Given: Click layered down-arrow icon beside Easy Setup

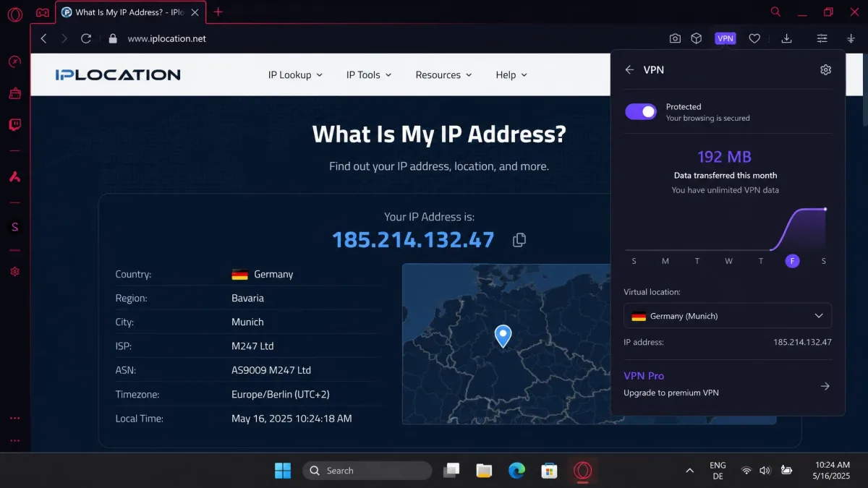Looking at the screenshot, I should tap(851, 38).
